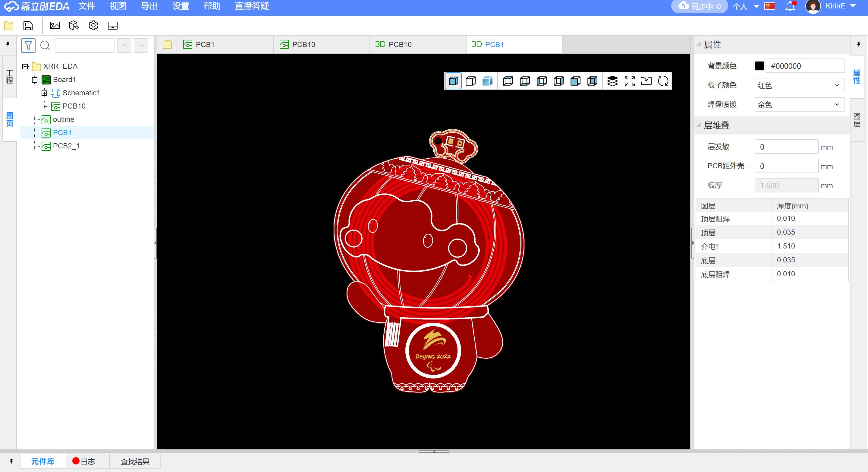868x472 pixels.
Task: Collapse the 属性 section
Action: click(699, 44)
